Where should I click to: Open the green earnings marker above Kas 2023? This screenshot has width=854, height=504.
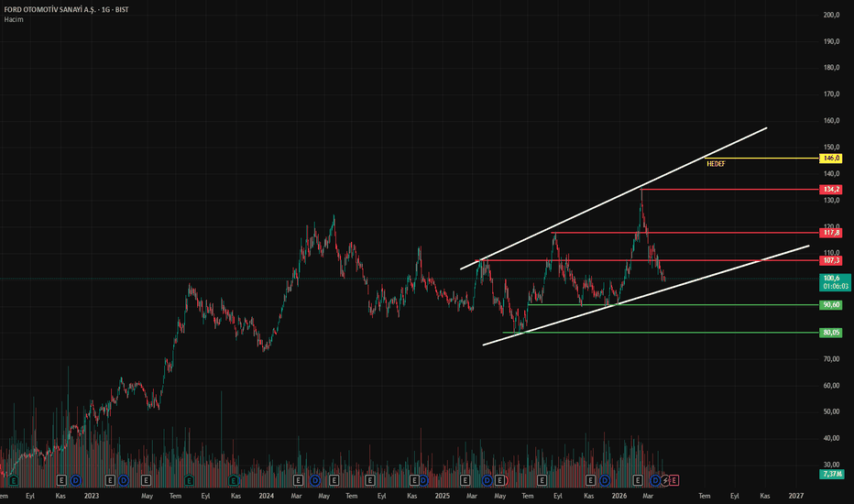pos(234,480)
